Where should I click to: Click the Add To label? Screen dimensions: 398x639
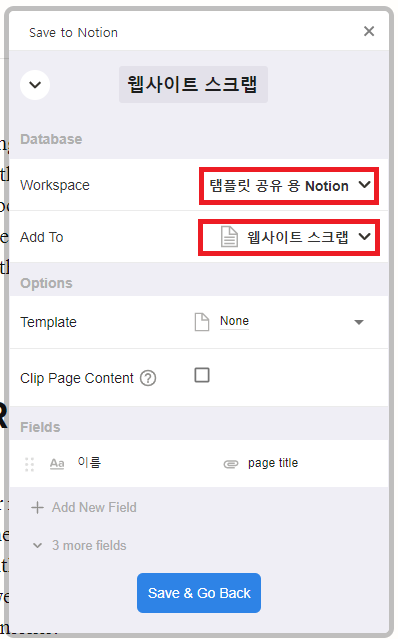pos(42,237)
